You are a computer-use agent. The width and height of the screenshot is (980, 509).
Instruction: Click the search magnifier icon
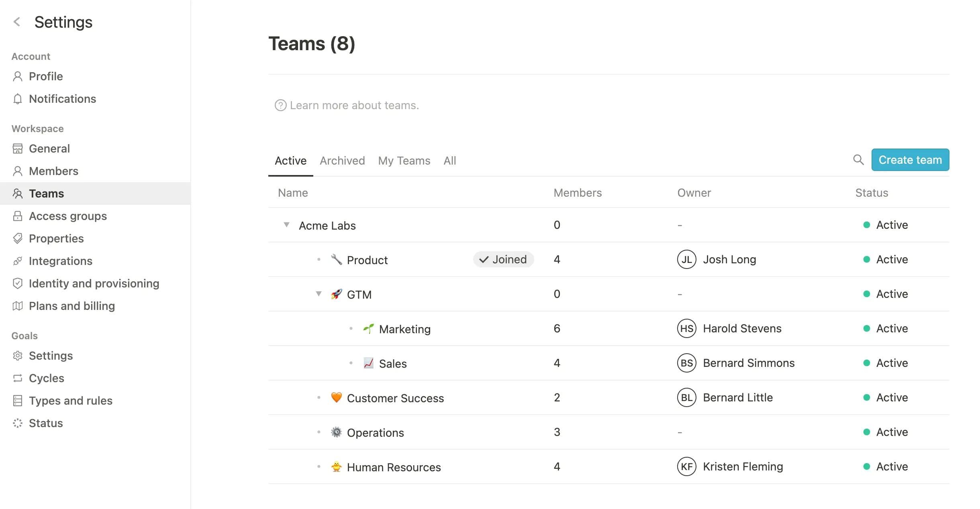click(858, 160)
